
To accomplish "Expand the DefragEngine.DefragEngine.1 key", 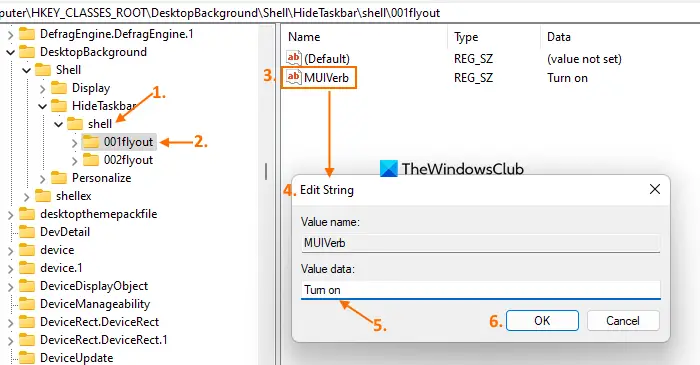I will 10,34.
